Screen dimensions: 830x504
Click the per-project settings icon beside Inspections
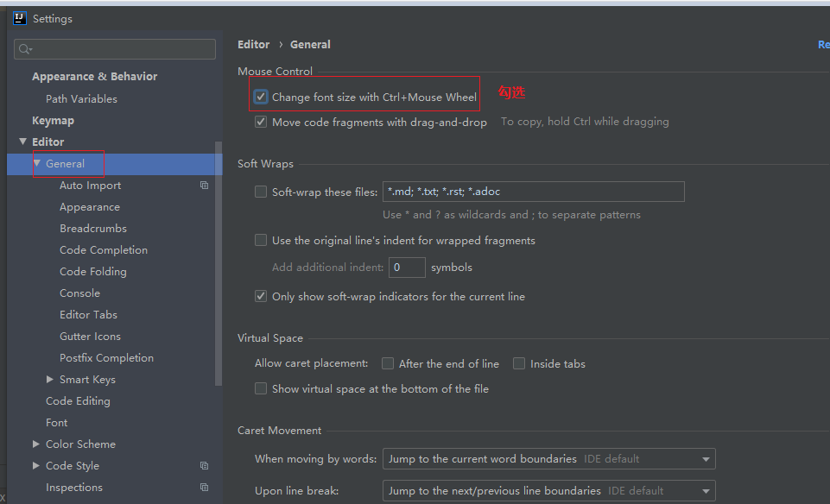pyautogui.click(x=204, y=487)
